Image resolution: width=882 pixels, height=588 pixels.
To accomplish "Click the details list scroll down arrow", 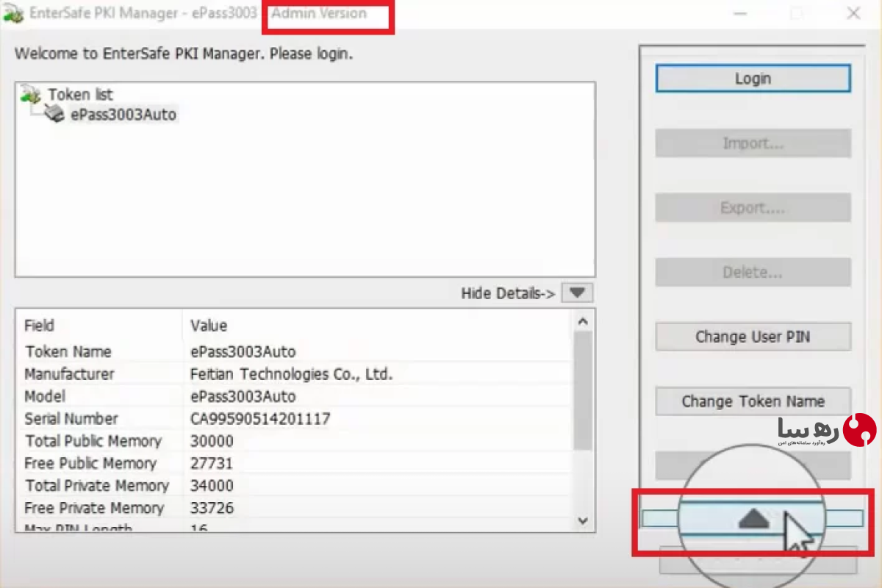I will [x=583, y=520].
